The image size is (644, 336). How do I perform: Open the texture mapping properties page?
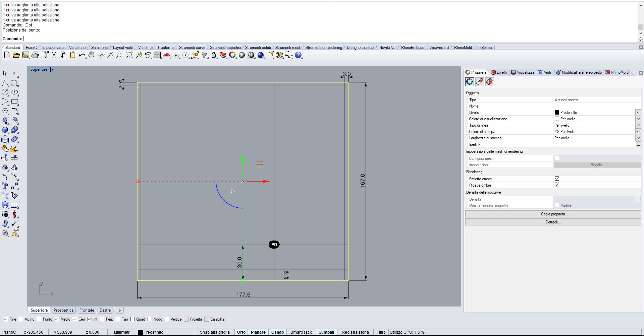tap(490, 82)
